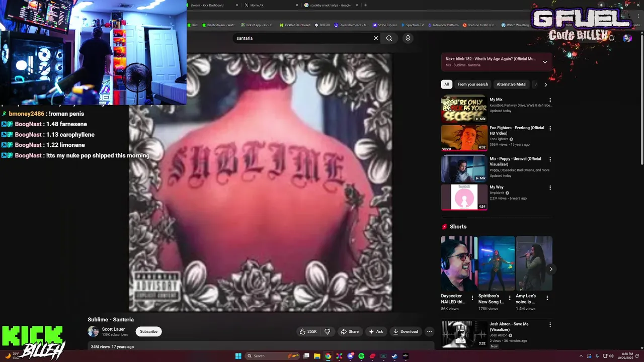This screenshot has height=362, width=644.
Task: Open the StreamElements bookmark
Action: tap(351, 25)
